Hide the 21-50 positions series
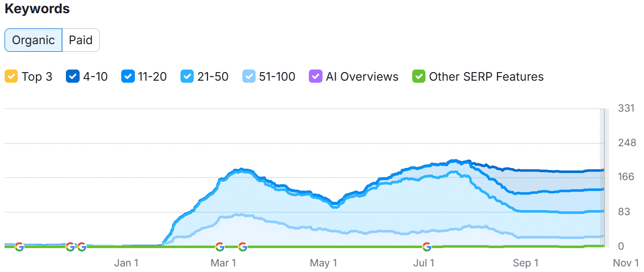 (188, 77)
